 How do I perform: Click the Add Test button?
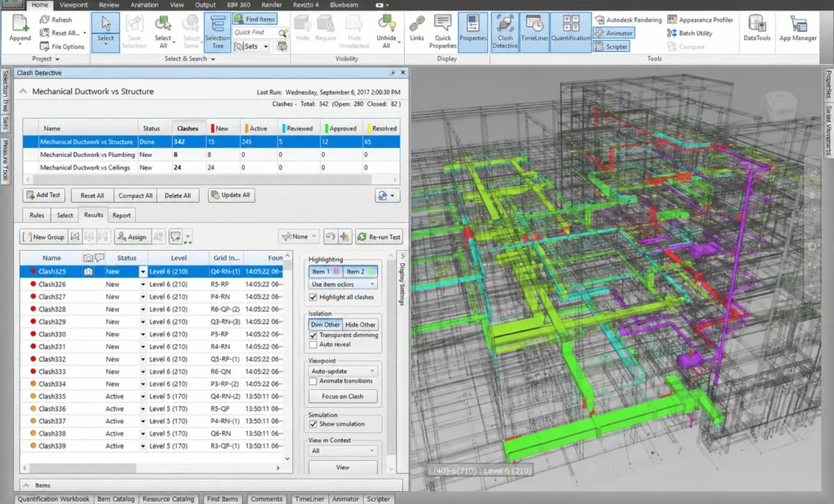click(44, 195)
